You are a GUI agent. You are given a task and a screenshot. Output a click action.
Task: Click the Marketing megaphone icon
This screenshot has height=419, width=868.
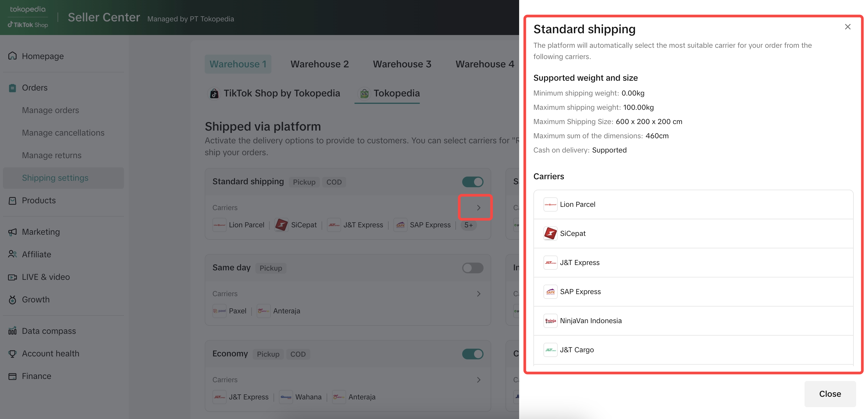12,232
